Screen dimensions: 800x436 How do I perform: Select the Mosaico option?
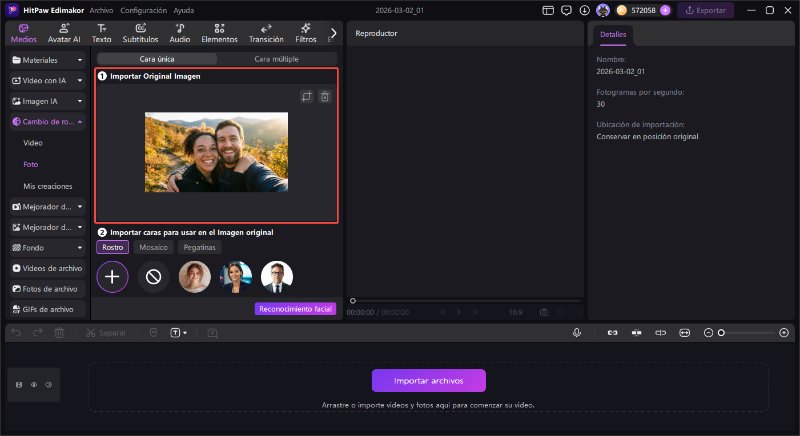pos(154,247)
